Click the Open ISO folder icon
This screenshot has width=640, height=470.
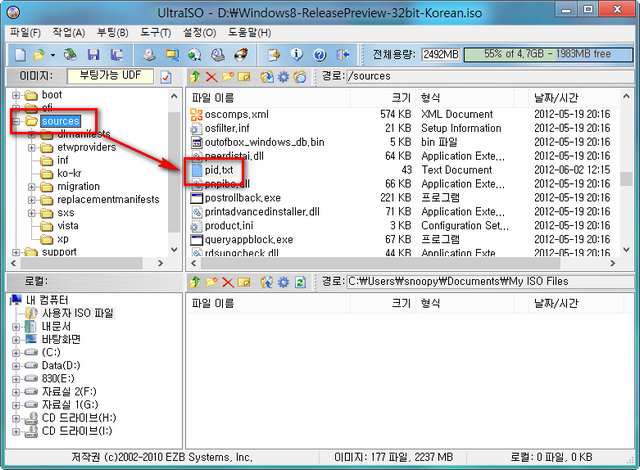(x=39, y=55)
